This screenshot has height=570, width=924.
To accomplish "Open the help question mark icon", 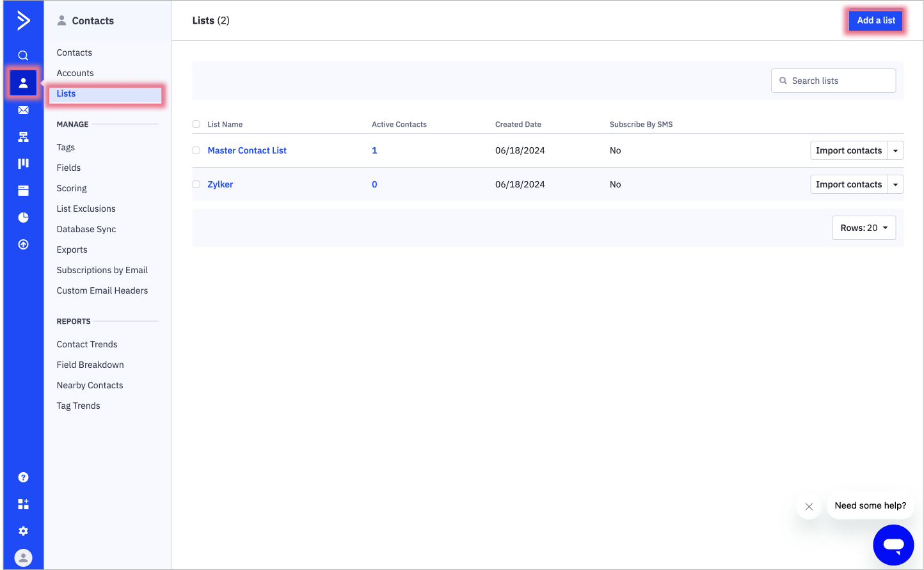I will tap(23, 477).
